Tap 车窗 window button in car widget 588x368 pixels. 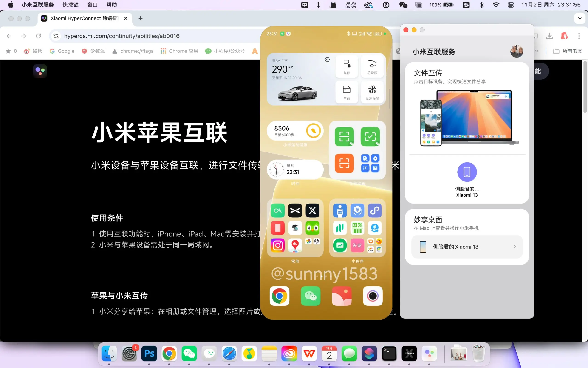(x=347, y=92)
